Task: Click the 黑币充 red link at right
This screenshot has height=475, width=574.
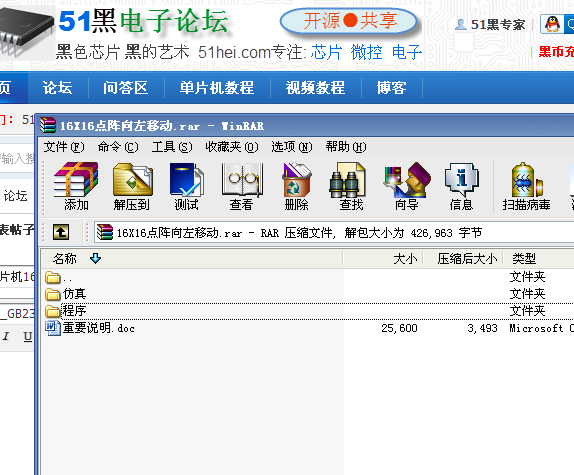Action: (x=556, y=52)
